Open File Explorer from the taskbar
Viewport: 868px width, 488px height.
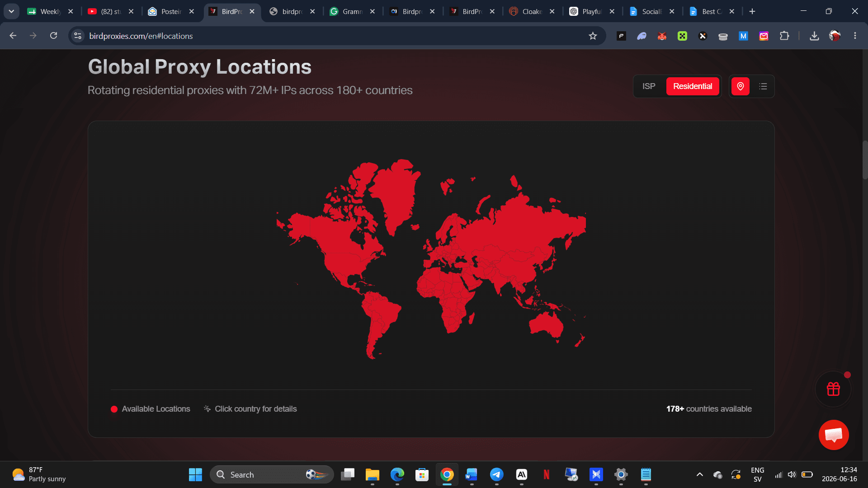pos(372,474)
